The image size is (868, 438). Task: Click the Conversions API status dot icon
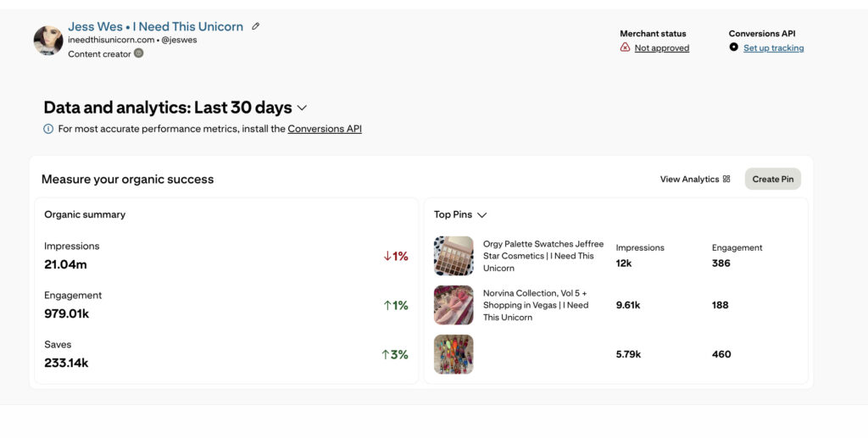(734, 47)
